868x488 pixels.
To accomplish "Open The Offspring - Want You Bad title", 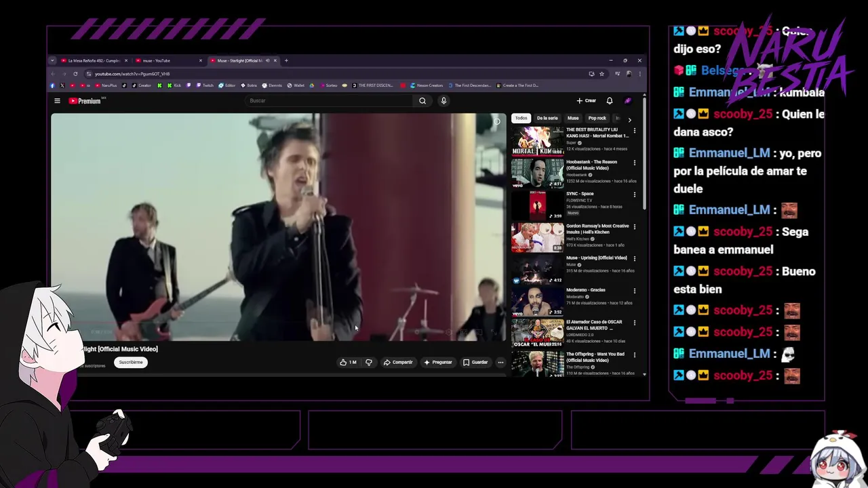I will (x=595, y=357).
